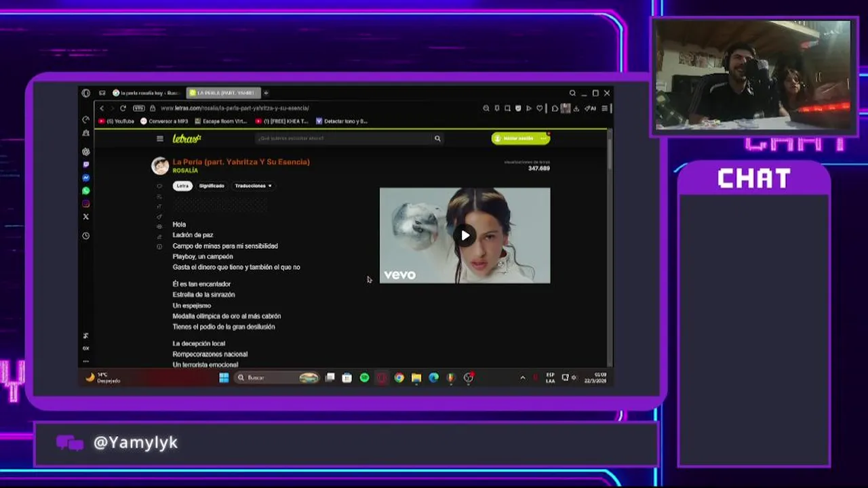The height and width of the screenshot is (488, 868).
Task: Open the YouTube bookmark
Action: [117, 121]
